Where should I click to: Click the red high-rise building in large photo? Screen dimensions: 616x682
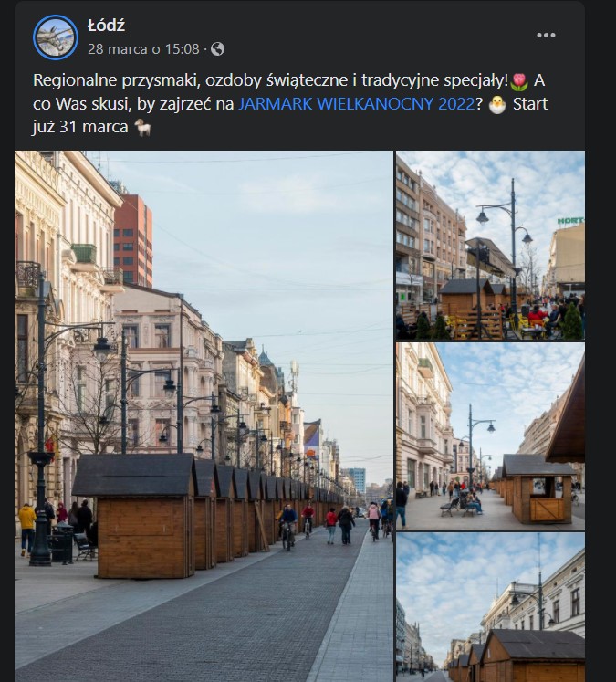click(133, 240)
